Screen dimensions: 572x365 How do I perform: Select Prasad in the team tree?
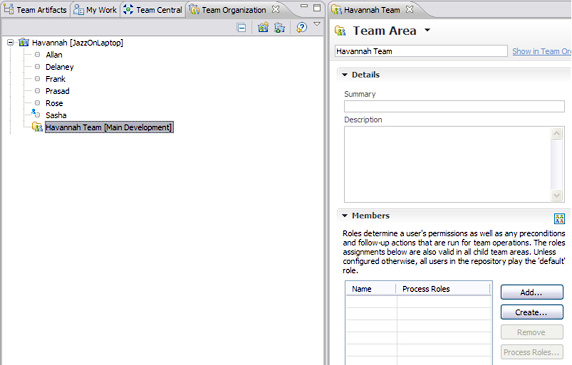57,91
